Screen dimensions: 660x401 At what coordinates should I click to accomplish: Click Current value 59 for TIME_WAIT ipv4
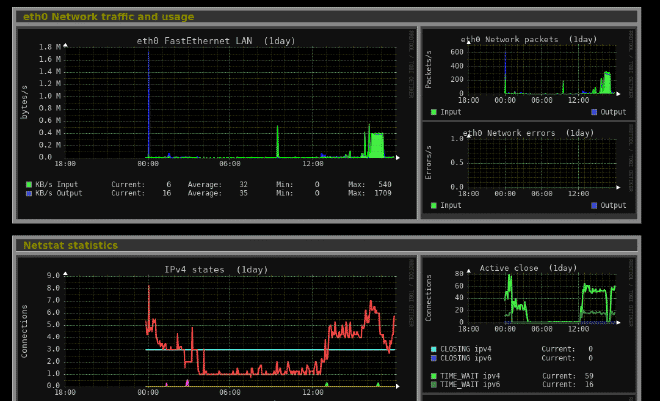tap(588, 376)
